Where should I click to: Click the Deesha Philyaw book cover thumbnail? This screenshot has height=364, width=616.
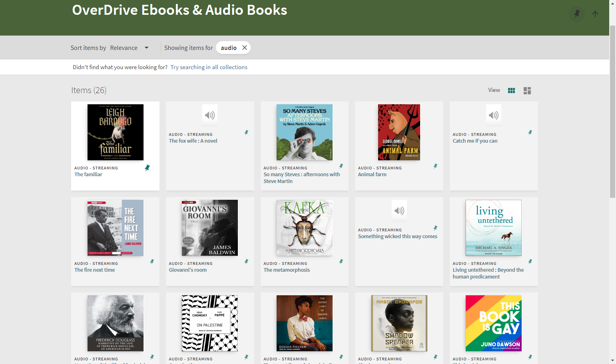pyautogui.click(x=305, y=323)
